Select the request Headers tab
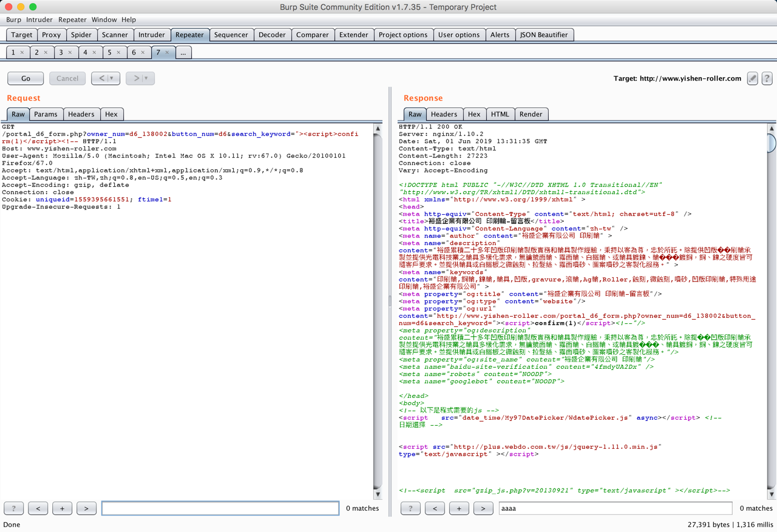Image resolution: width=777 pixels, height=532 pixels. [x=81, y=114]
